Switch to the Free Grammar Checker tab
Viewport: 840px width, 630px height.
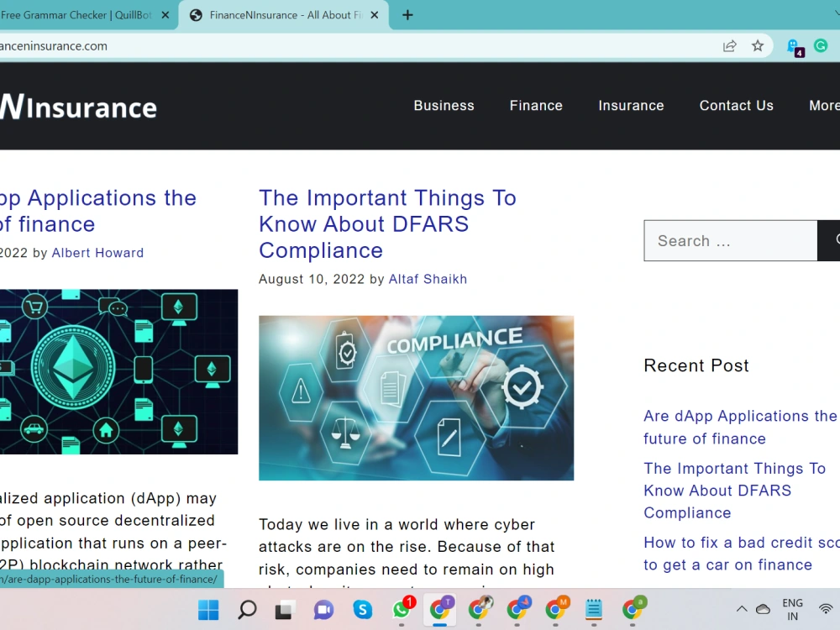click(86, 15)
